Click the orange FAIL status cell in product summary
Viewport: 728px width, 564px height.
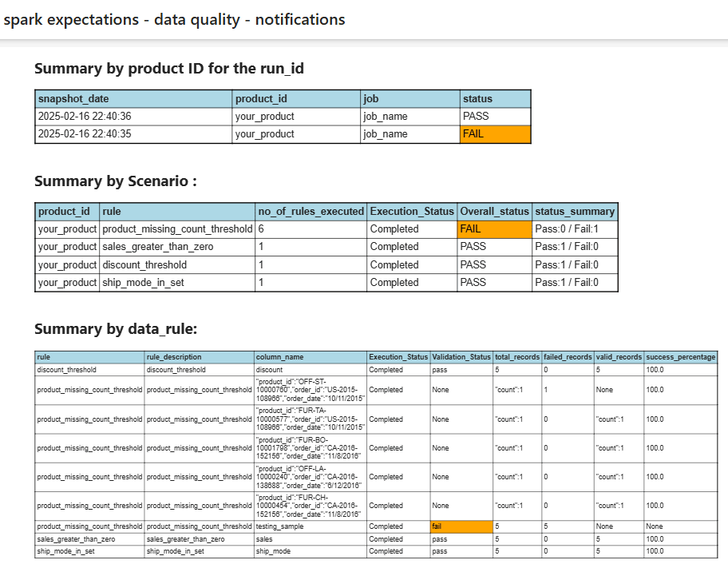pos(495,134)
